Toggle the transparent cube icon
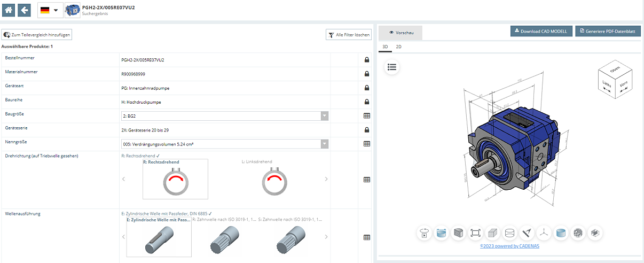This screenshot has width=644, height=263. pos(595,233)
